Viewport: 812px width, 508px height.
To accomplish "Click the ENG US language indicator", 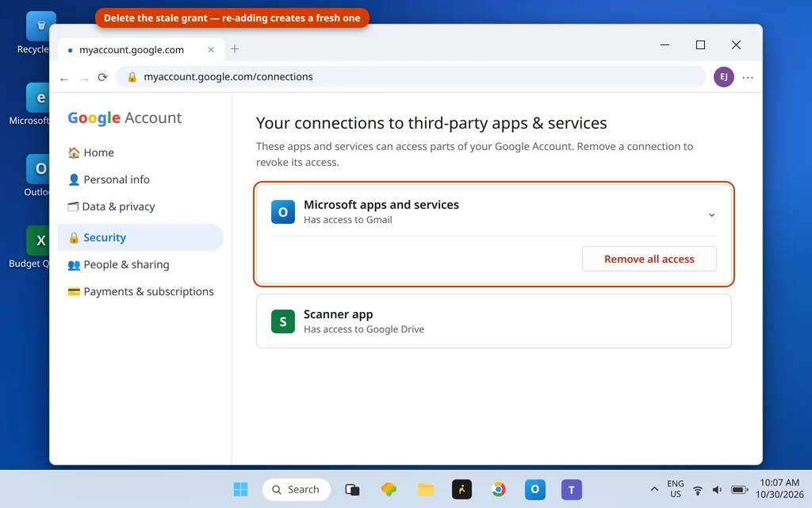I will (x=676, y=489).
